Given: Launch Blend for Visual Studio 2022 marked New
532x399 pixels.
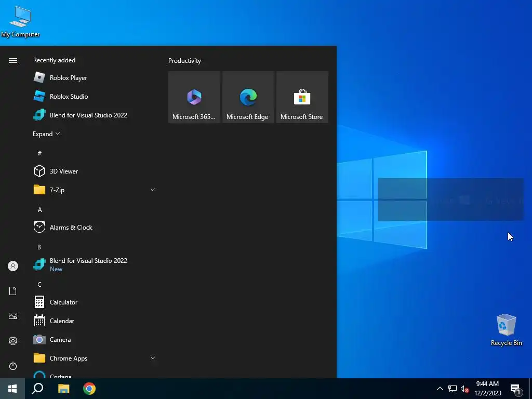Looking at the screenshot, I should 95,264.
